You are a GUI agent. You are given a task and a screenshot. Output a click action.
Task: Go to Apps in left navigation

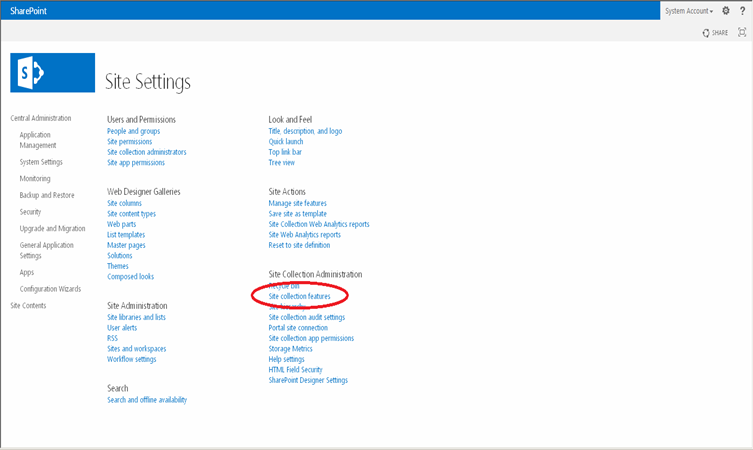click(x=26, y=272)
